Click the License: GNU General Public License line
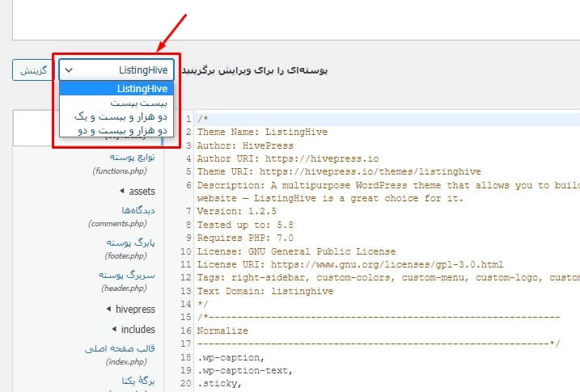The image size is (580, 392). point(296,251)
